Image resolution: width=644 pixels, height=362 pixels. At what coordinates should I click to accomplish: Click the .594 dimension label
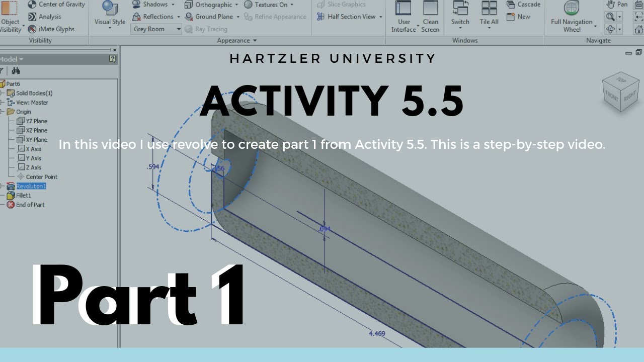click(x=153, y=166)
